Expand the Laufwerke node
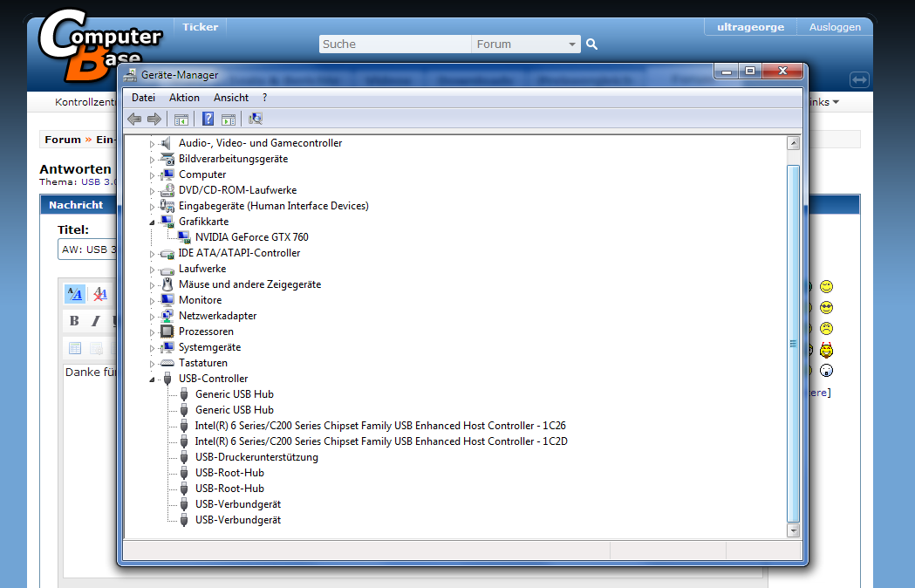Image resolution: width=915 pixels, height=588 pixels. [153, 270]
